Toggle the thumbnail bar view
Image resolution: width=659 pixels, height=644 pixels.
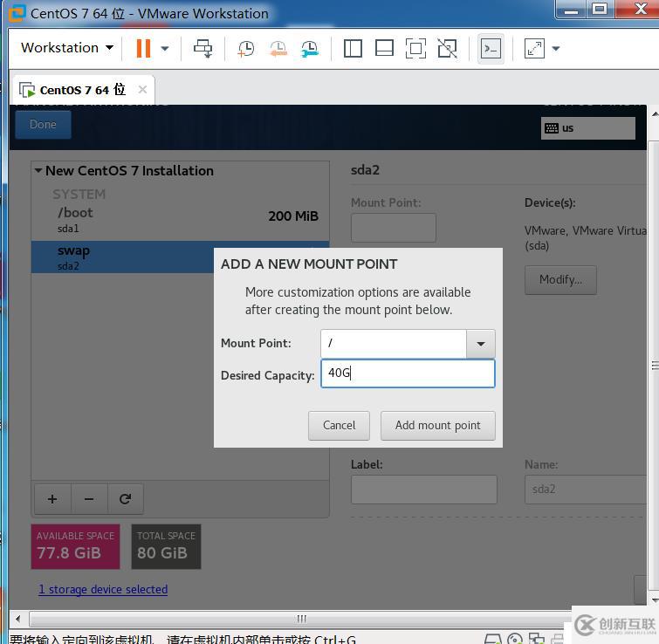(x=384, y=48)
